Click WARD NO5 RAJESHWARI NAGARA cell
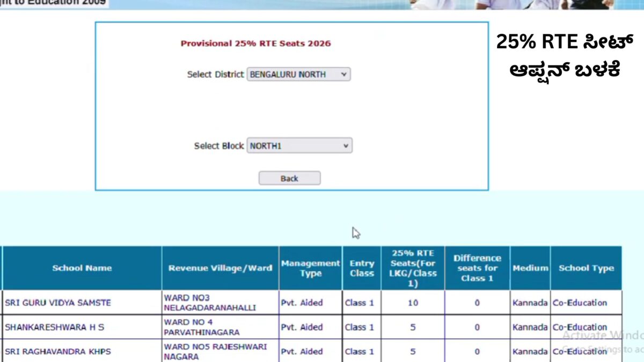This screenshot has height=362, width=644. click(x=215, y=351)
